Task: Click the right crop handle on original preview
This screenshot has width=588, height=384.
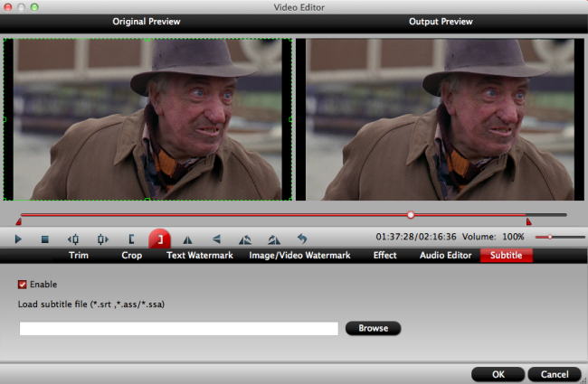Action: point(291,119)
